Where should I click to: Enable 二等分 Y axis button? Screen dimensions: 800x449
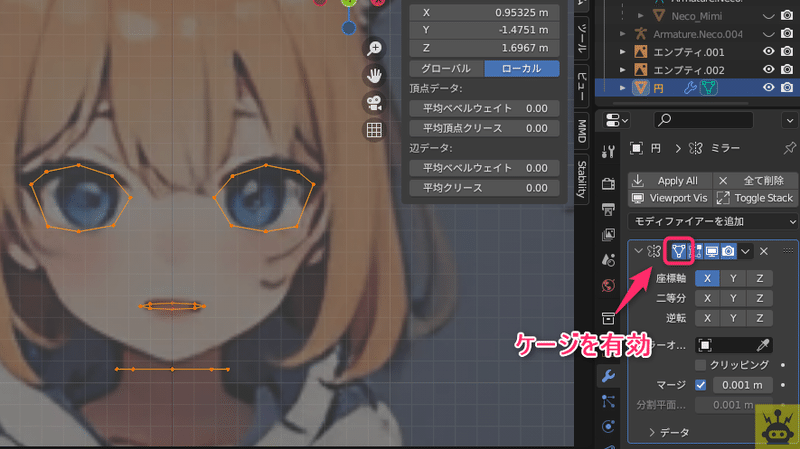point(733,298)
